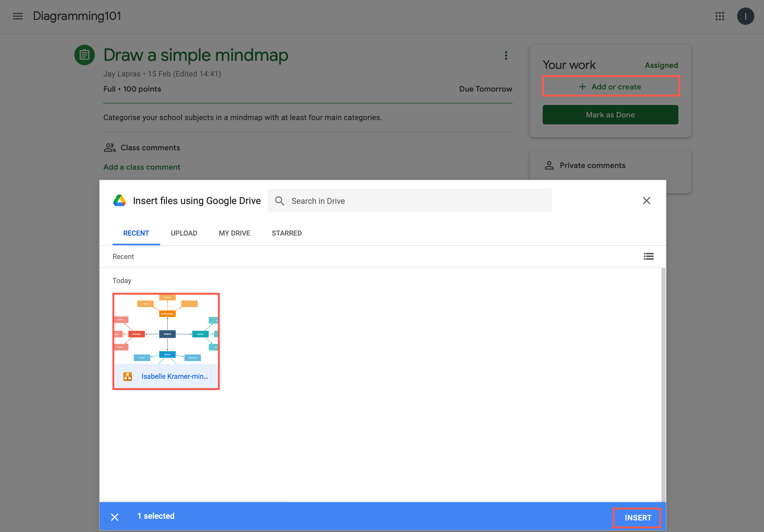Switch to the UPLOAD tab

[x=184, y=233]
